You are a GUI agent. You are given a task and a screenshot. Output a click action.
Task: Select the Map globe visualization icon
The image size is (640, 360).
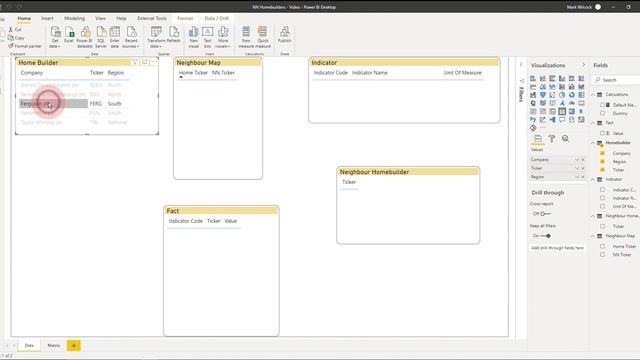[x=533, y=103]
